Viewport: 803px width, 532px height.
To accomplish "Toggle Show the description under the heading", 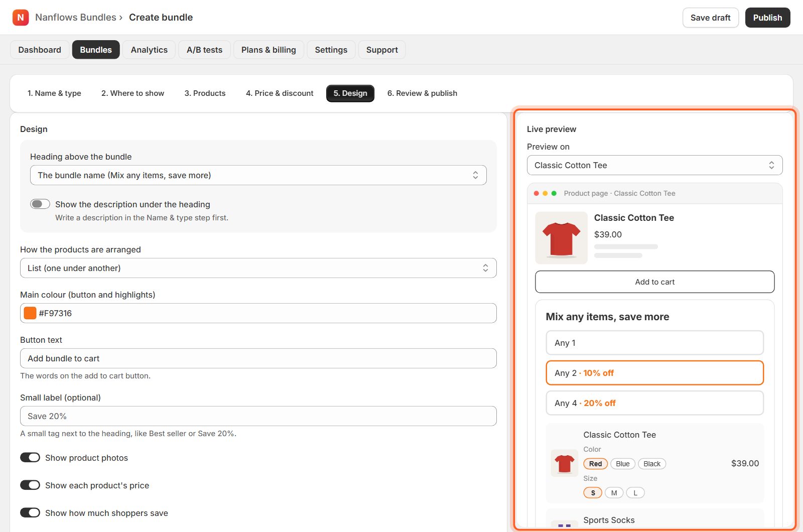I will tap(40, 204).
